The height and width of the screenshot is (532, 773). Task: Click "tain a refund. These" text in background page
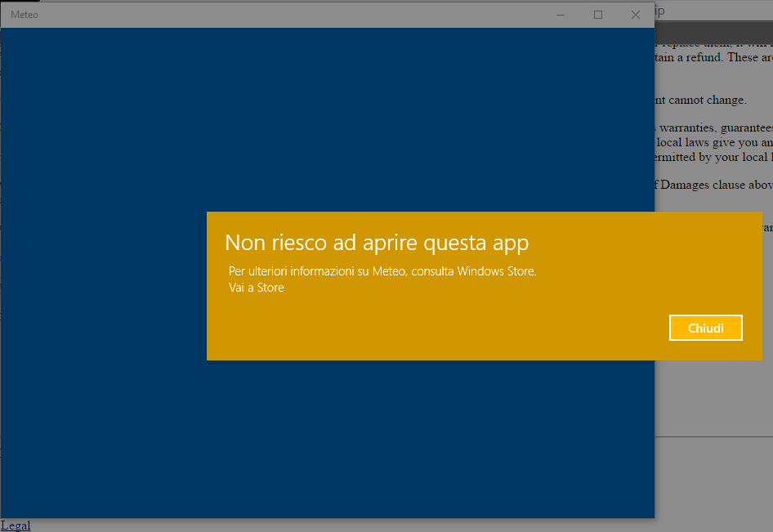pos(706,58)
